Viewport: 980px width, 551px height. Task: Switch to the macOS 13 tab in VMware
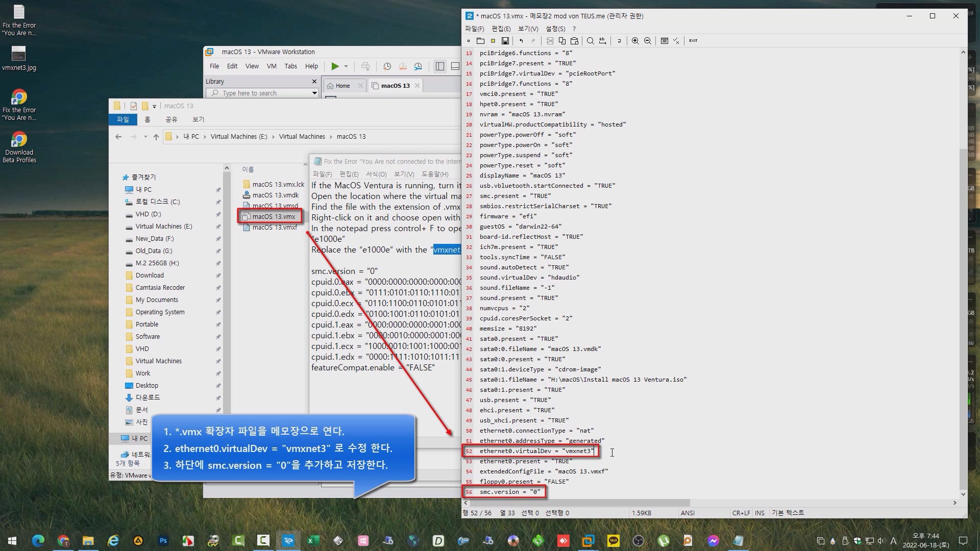[396, 86]
